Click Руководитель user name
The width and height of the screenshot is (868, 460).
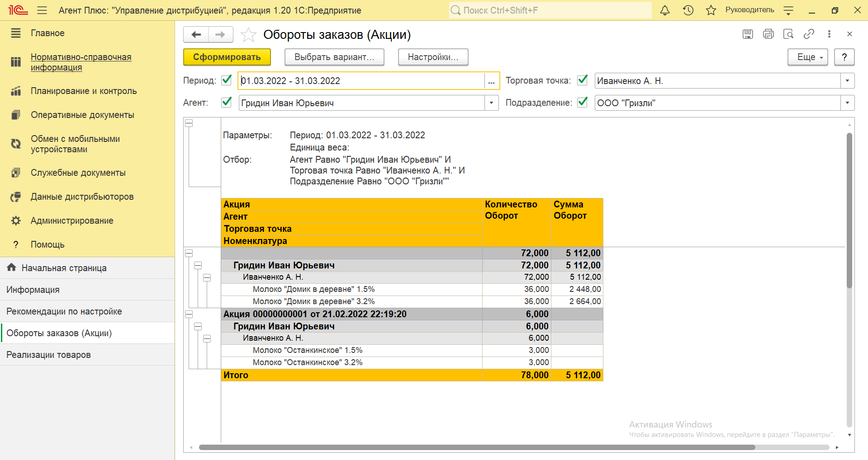pos(749,10)
